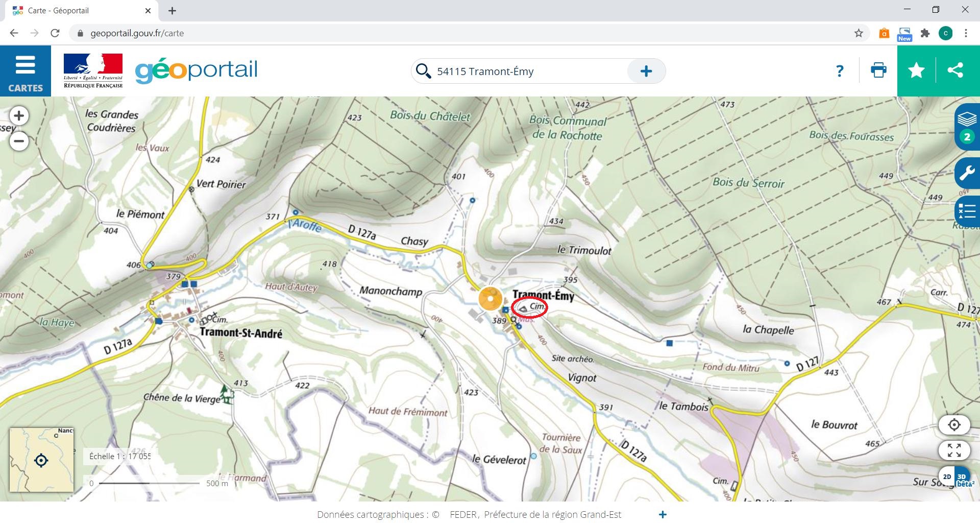The height and width of the screenshot is (526, 980).
Task: Click the site padlock icon
Action: tap(80, 33)
